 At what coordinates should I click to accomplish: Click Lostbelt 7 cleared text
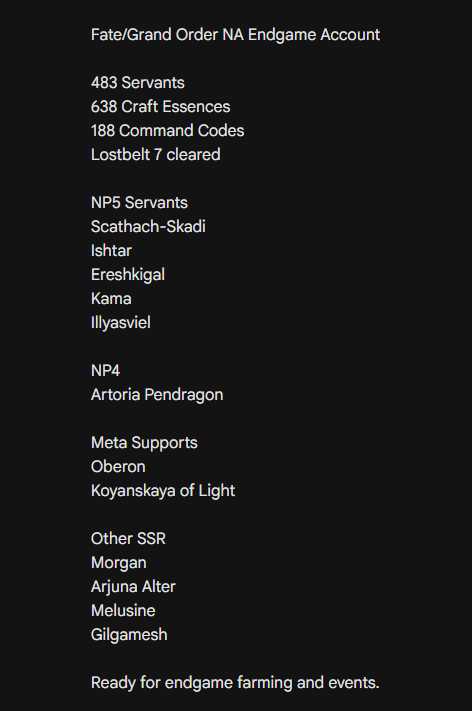tap(156, 155)
